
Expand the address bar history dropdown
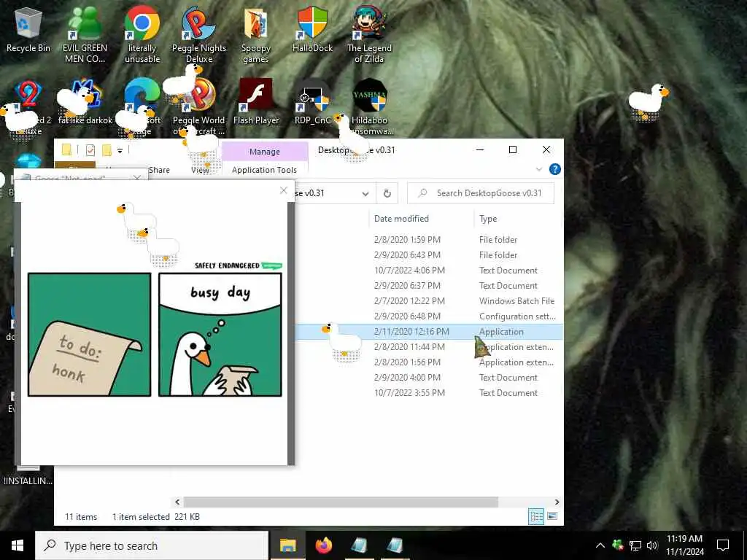[365, 194]
